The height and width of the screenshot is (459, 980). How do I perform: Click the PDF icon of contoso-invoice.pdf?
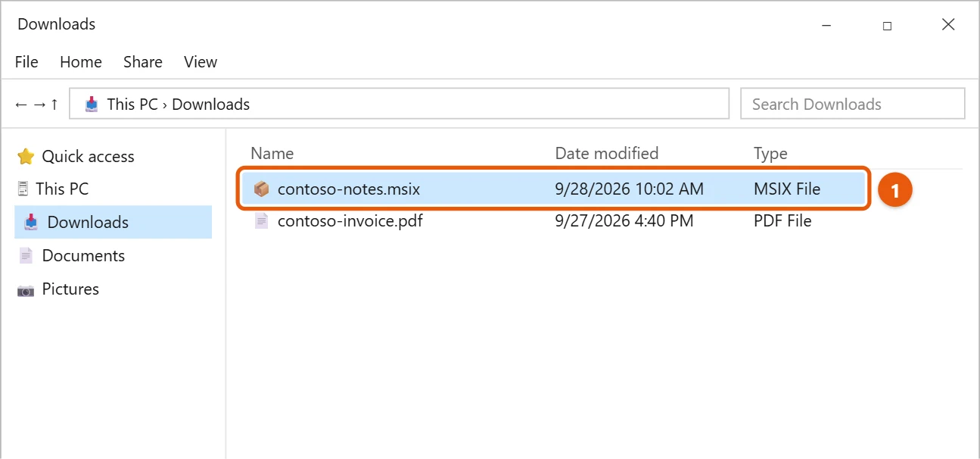click(x=261, y=221)
